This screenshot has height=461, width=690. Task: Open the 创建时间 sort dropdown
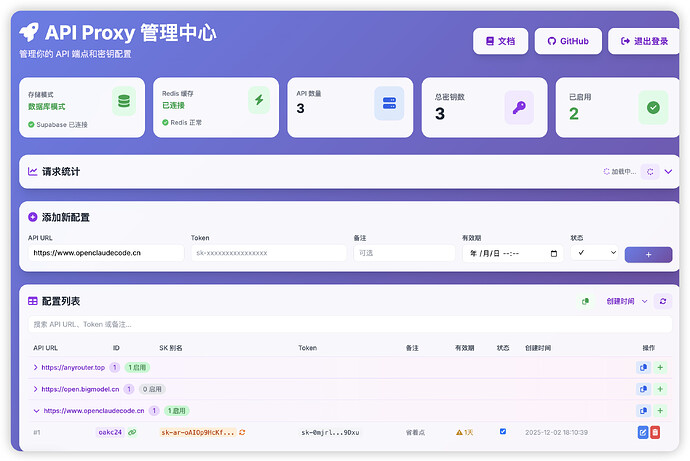[626, 301]
